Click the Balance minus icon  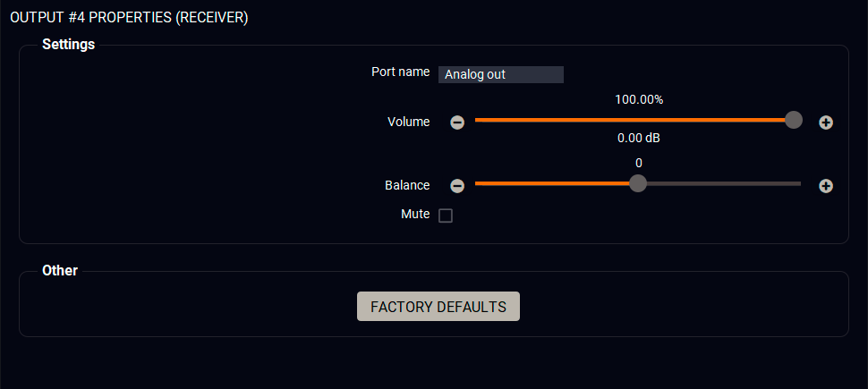coord(457,186)
